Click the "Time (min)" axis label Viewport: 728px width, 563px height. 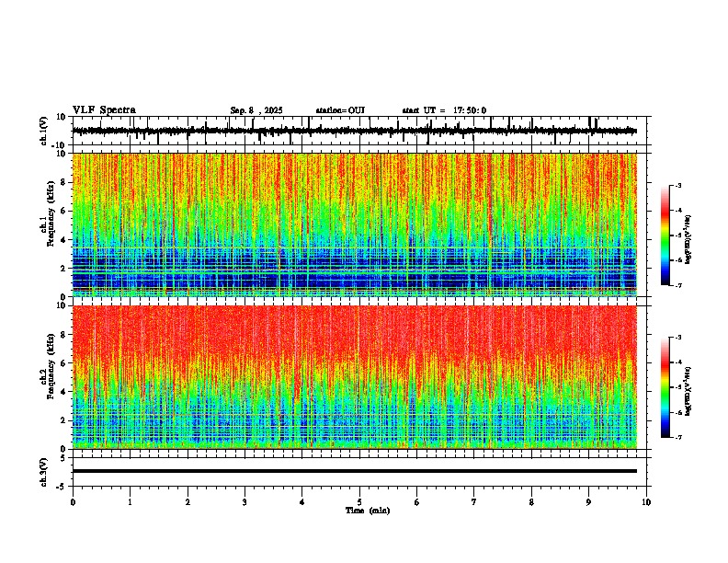(x=368, y=511)
